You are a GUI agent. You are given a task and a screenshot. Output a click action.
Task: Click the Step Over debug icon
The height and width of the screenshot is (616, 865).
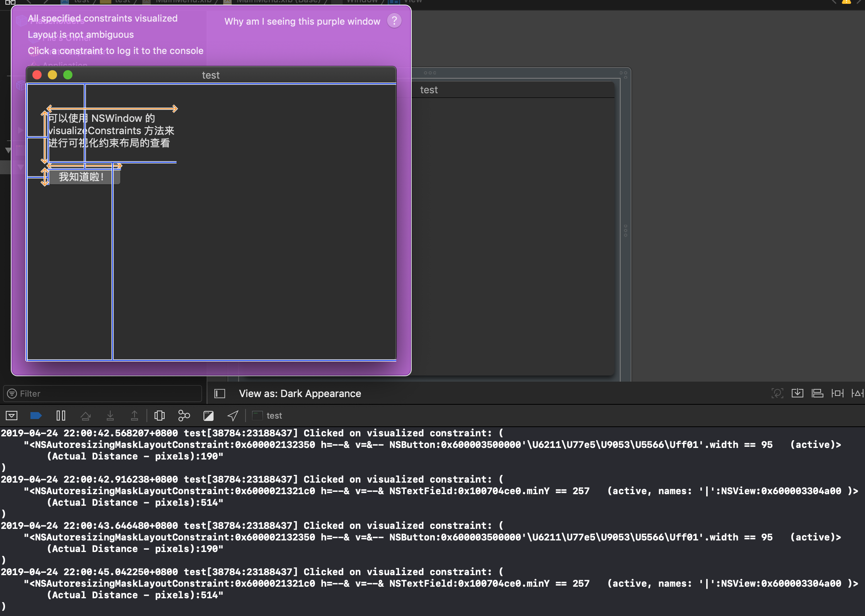[86, 416]
